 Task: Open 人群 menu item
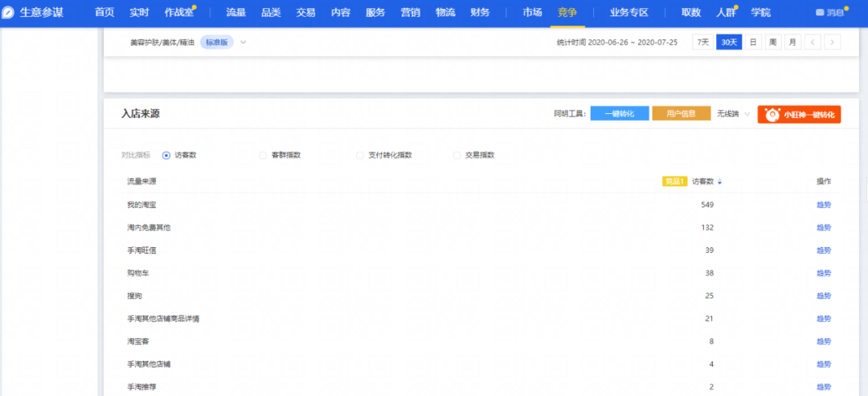click(726, 13)
